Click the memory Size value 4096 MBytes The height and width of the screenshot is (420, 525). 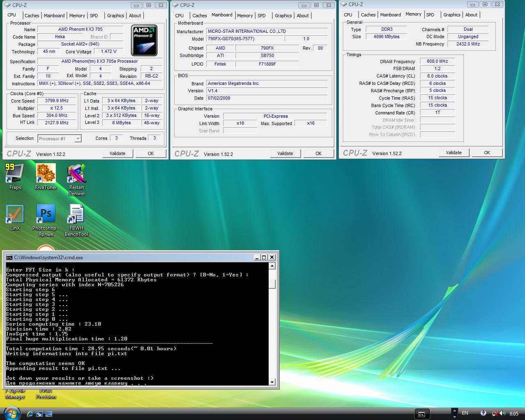click(x=386, y=37)
